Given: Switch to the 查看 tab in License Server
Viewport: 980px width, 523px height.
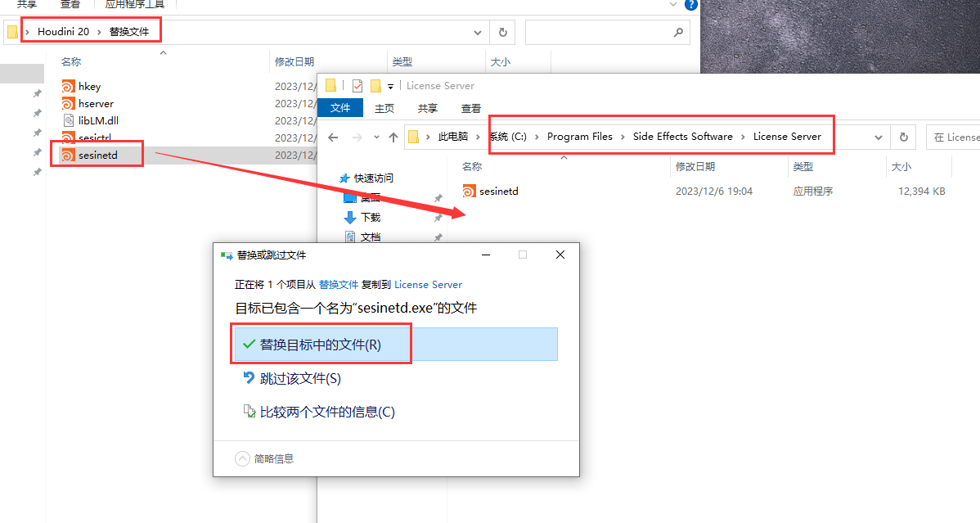Looking at the screenshot, I should (471, 108).
